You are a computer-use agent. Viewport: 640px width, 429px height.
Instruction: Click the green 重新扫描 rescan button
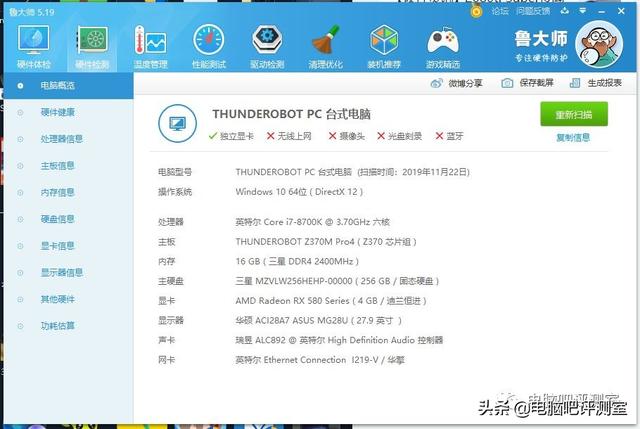574,114
